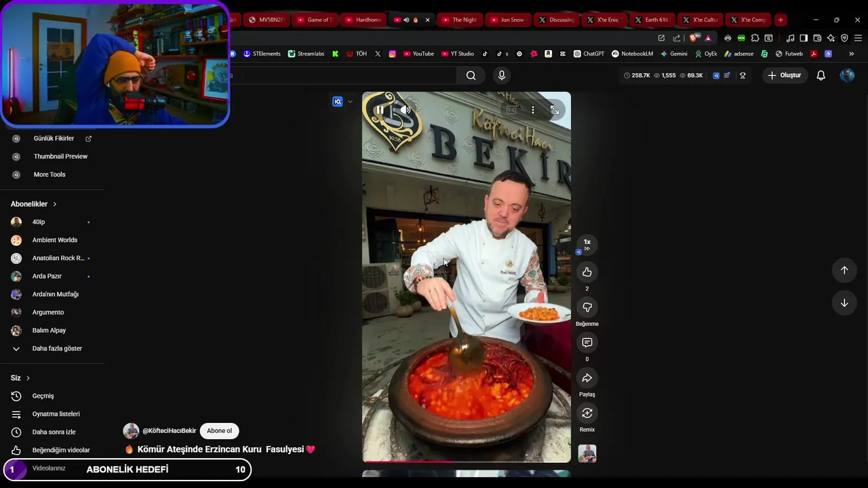The image size is (868, 488).
Task: Switch to the Hardhome tab
Action: tap(364, 20)
